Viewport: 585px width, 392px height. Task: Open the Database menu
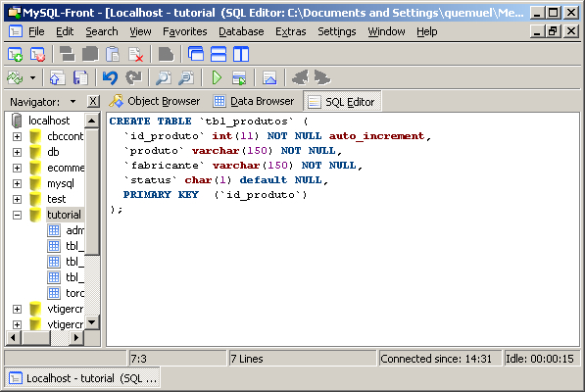point(241,31)
